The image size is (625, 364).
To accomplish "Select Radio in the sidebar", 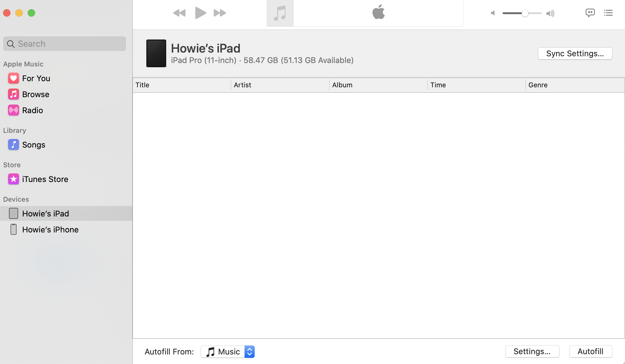I will (33, 110).
